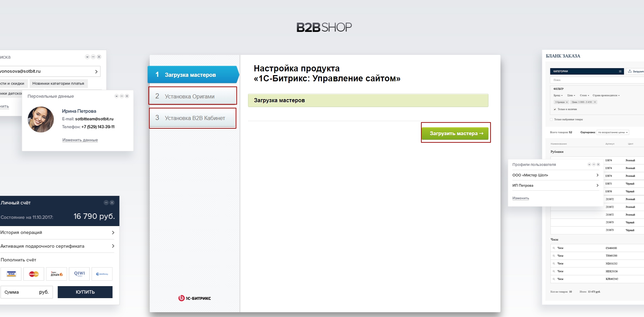Click the 1С-Битрикс logo in the wizard sidebar

[195, 298]
